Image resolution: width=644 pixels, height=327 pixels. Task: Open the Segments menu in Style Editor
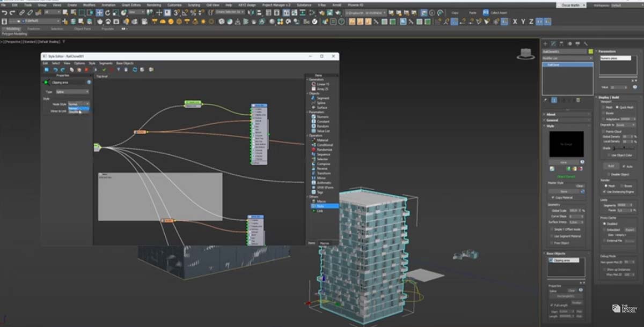[x=106, y=63]
